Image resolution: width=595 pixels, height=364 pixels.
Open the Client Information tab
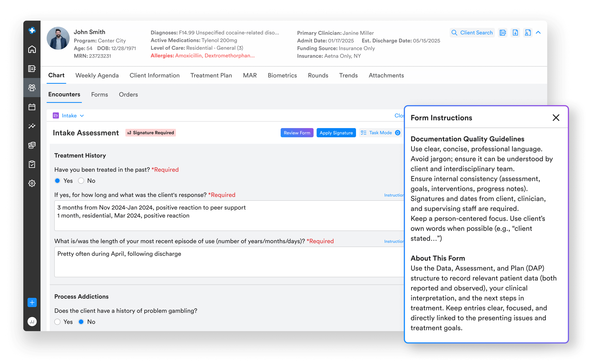154,75
